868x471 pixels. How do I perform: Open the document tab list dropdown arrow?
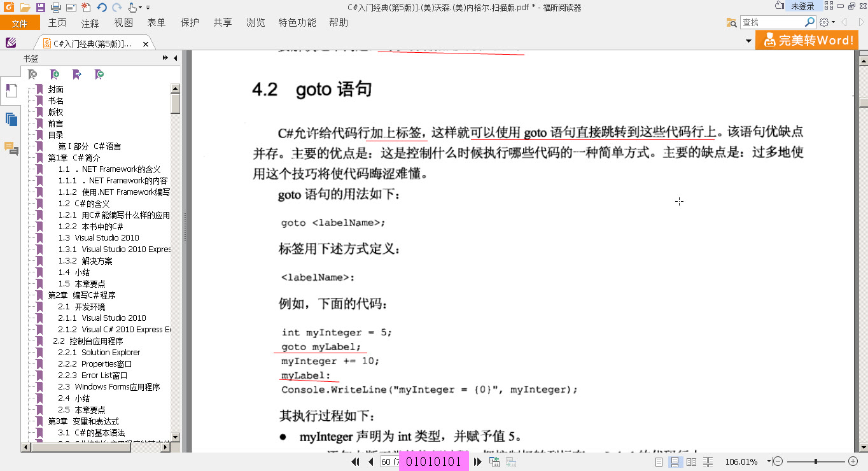pos(749,41)
